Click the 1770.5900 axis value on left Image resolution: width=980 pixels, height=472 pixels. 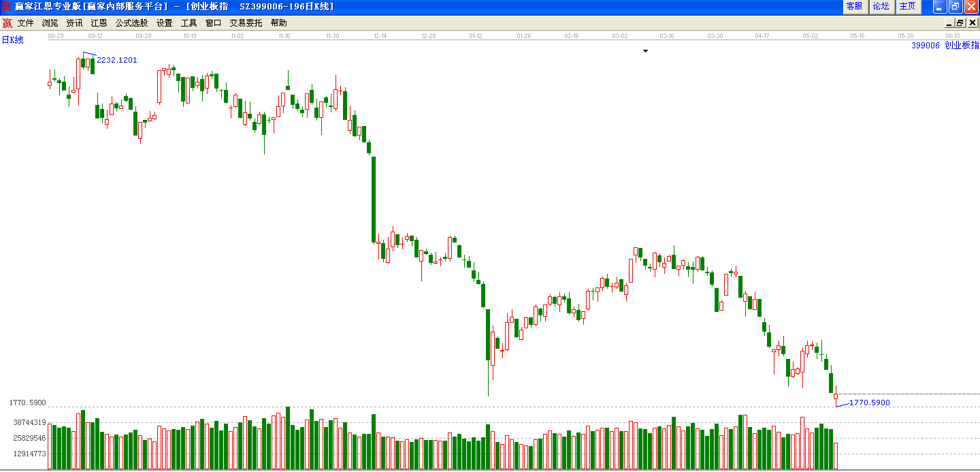[x=27, y=403]
